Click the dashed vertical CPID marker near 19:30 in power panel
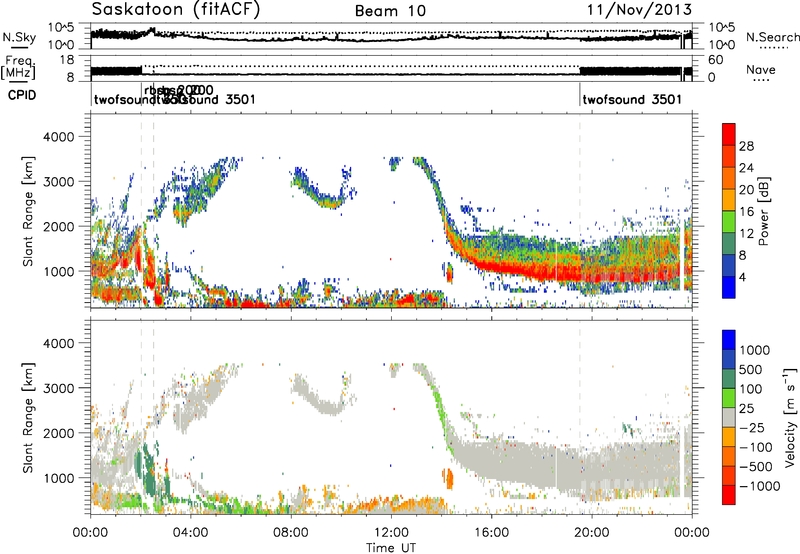This screenshot has height=554, width=800. (580, 211)
